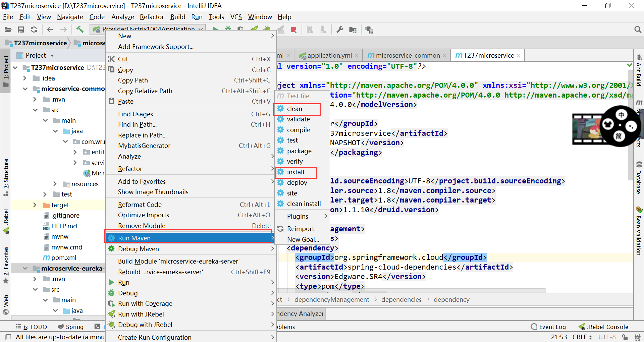Click the T237microservice breadcrumb
The width and height of the screenshot is (644, 342).
click(x=37, y=43)
